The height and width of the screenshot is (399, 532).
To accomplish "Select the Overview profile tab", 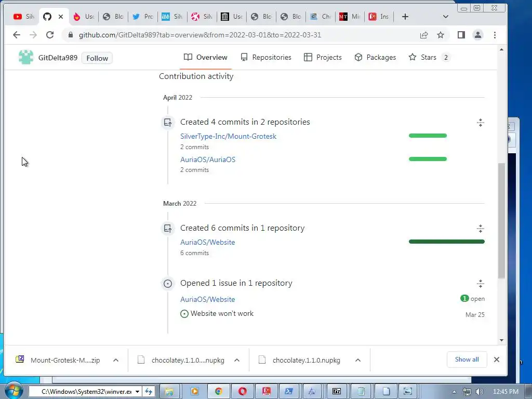I will click(206, 57).
